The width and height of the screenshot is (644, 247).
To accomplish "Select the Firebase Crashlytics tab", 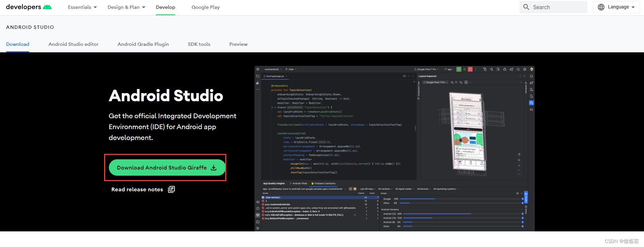I will point(323,183).
